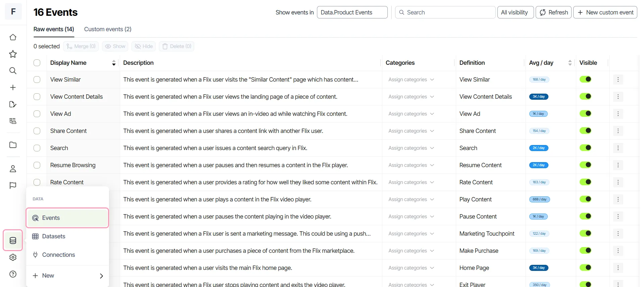
Task: Click the Marketing Touchpoint definition text
Action: click(487, 234)
